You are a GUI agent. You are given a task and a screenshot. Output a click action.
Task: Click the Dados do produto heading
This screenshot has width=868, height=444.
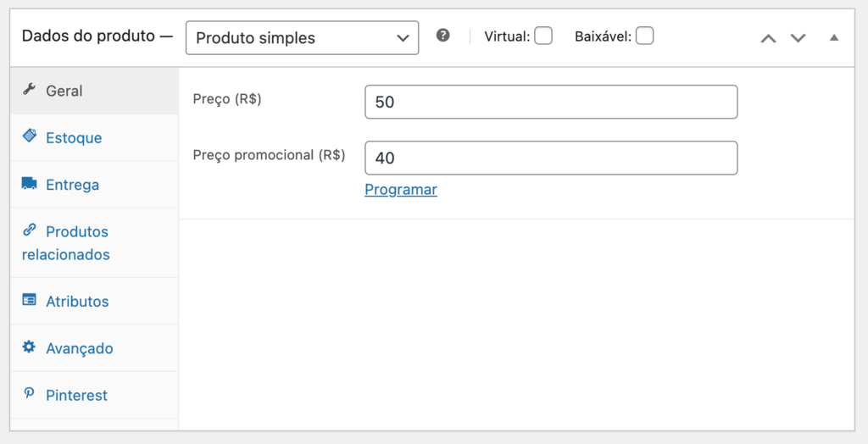pos(88,36)
